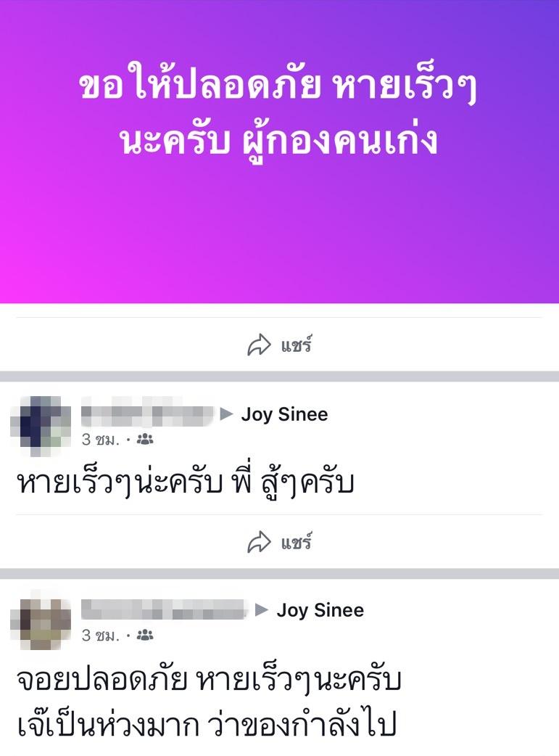The image size is (559, 756).
Task: Open the pixelated dark-blue profile picture
Action: tap(41, 426)
